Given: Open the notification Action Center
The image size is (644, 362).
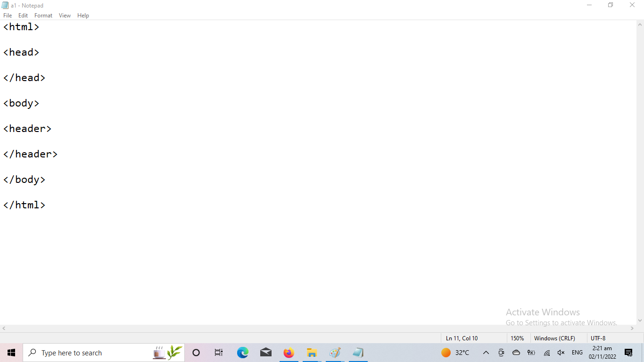Looking at the screenshot, I should [628, 353].
